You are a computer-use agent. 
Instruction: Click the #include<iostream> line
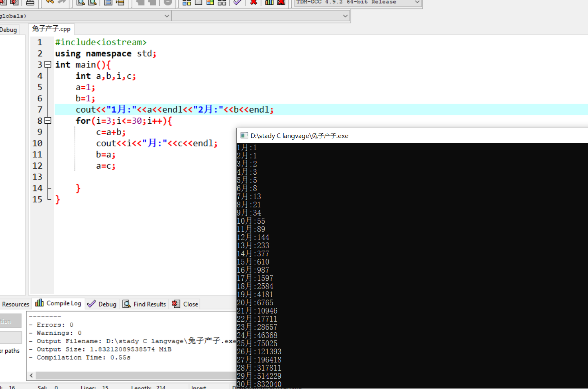[x=101, y=42]
